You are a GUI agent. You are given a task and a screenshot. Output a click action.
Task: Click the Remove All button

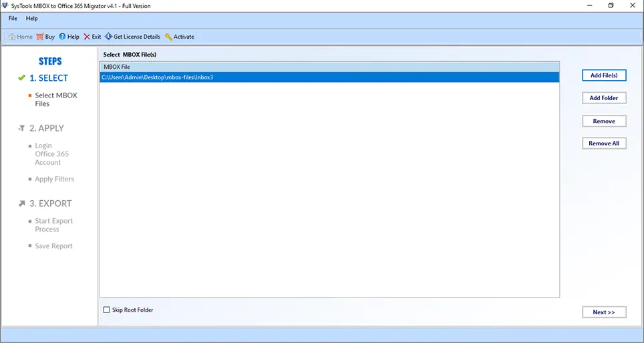[604, 143]
